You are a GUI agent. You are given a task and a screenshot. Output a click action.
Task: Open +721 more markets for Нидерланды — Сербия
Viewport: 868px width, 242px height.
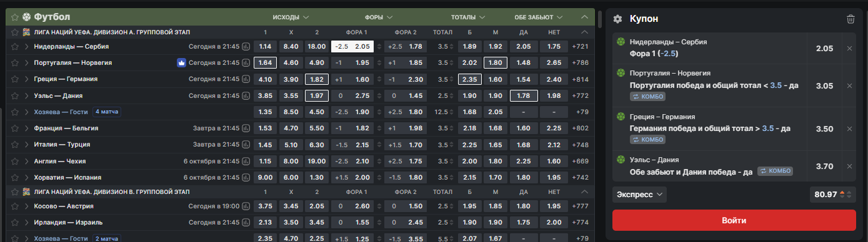tap(580, 46)
